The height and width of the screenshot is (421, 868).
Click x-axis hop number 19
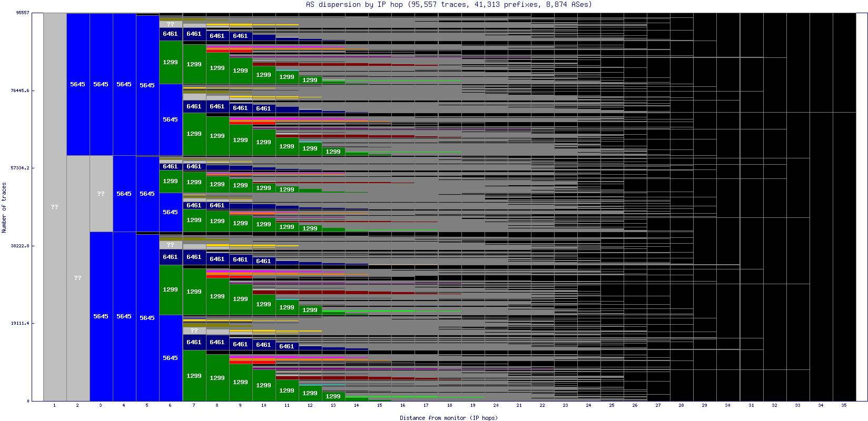pyautogui.click(x=472, y=405)
